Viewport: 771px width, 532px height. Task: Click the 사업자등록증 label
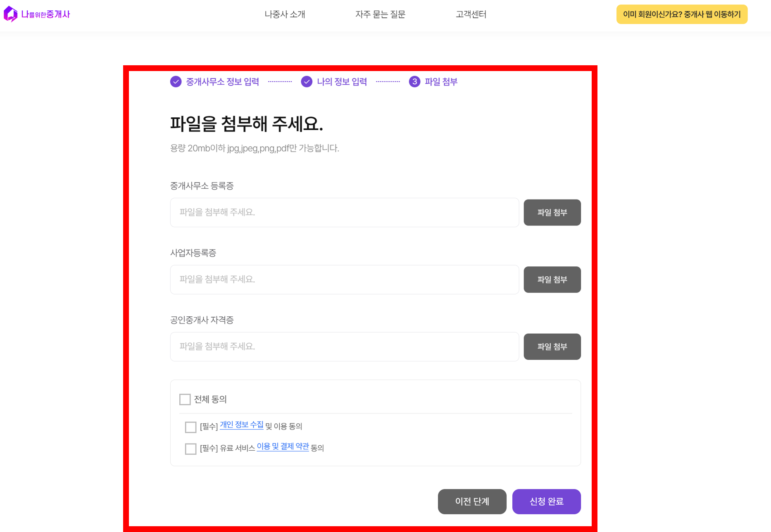tap(193, 253)
